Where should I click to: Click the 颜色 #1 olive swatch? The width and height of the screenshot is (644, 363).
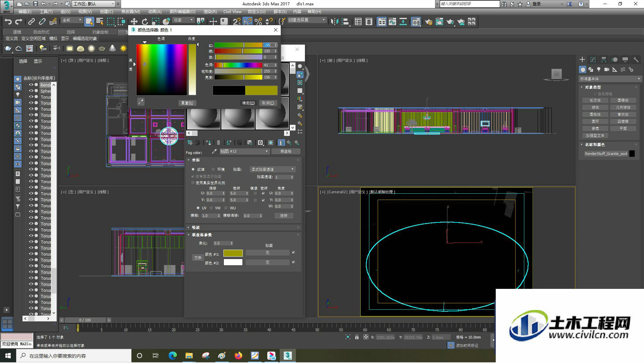tap(233, 253)
